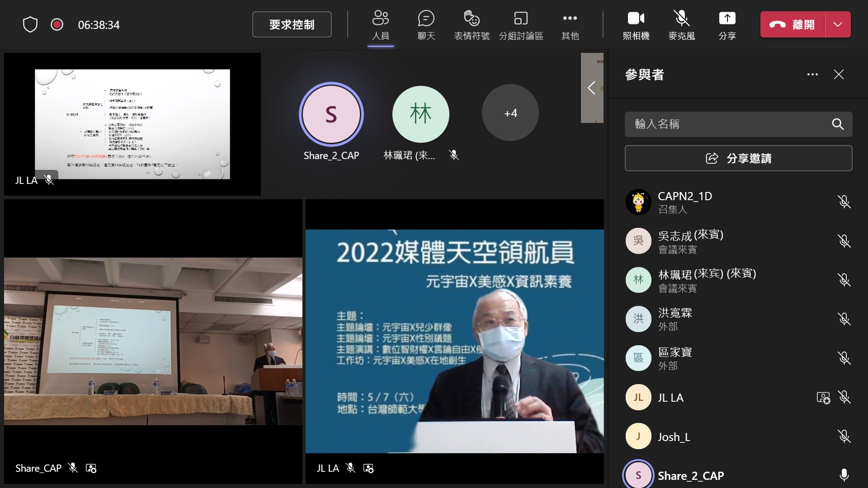Click mic icon for 洪寬霖
868x488 pixels.
click(x=844, y=319)
